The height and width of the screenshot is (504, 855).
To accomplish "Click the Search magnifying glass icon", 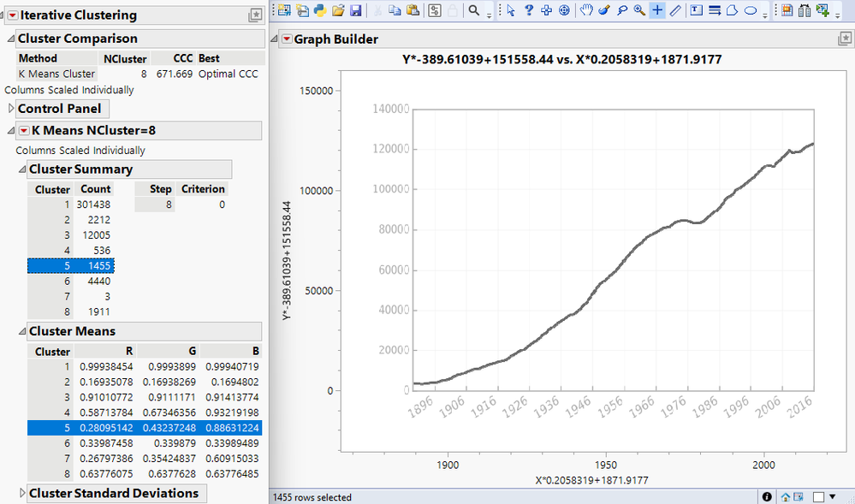I will pos(474,9).
